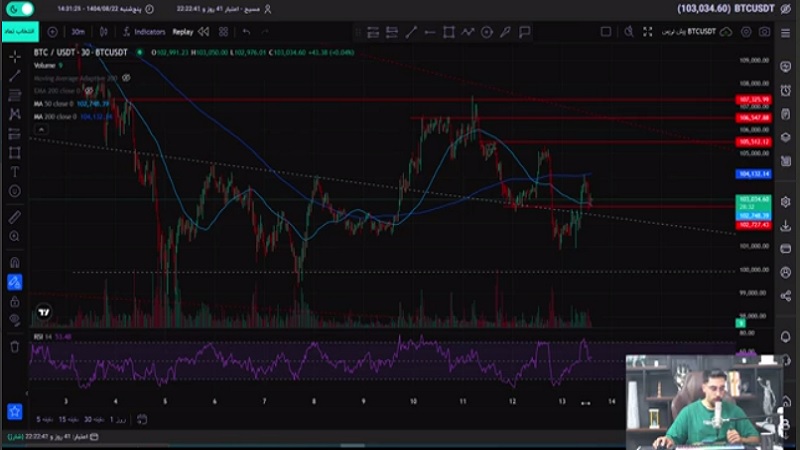Toggle the dark mode switch
The width and height of the screenshot is (800, 450).
pyautogui.click(x=20, y=8)
